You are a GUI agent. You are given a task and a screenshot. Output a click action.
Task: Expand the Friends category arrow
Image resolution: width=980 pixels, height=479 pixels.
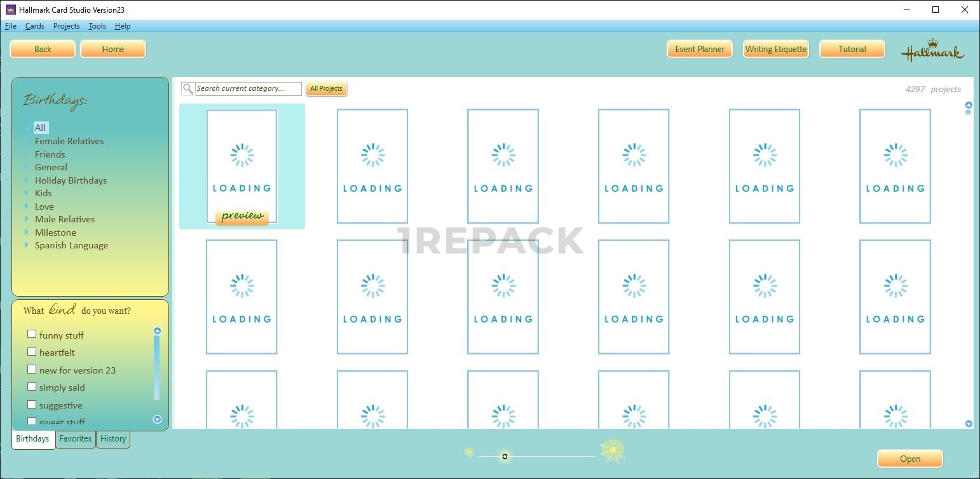click(x=27, y=154)
